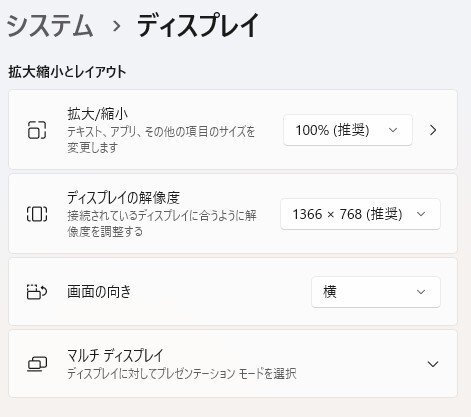Click the 拡大縮小とレイアウト section heading

pyautogui.click(x=67, y=72)
